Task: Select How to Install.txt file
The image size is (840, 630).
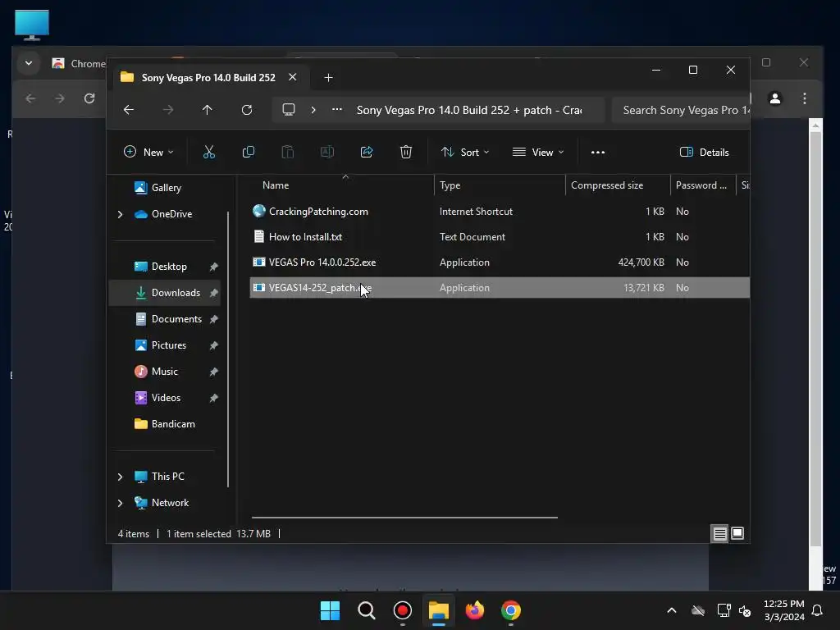Action: pos(500,237)
